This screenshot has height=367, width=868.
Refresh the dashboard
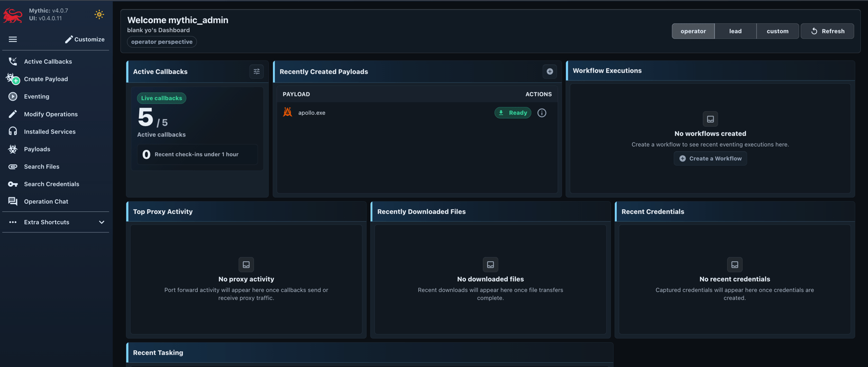827,31
